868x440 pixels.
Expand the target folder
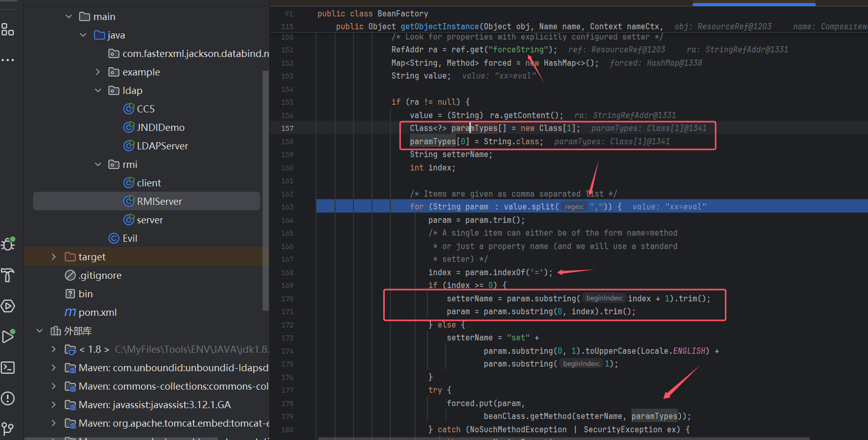(x=54, y=257)
